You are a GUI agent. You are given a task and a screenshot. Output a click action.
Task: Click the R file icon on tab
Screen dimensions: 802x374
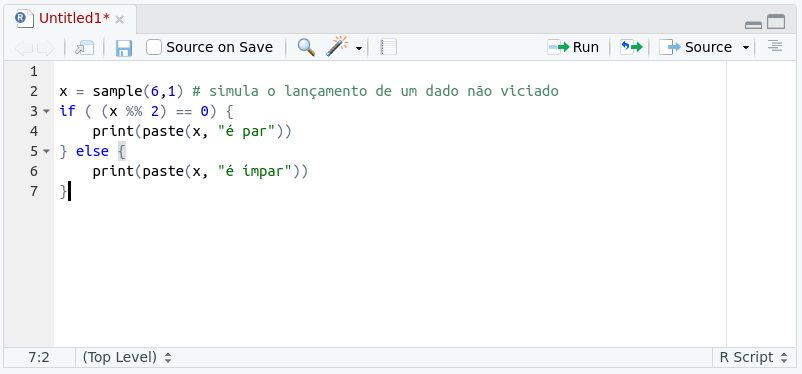pos(24,18)
